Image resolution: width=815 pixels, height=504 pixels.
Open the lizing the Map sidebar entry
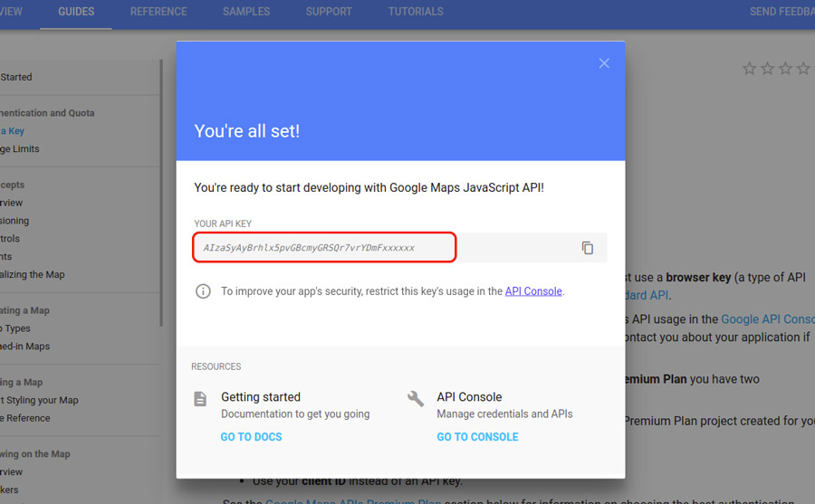coord(33,274)
